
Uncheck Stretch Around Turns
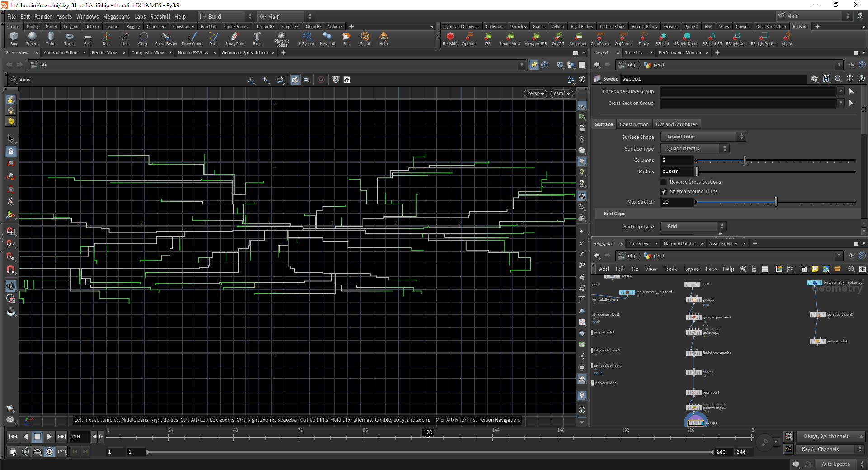pos(664,192)
